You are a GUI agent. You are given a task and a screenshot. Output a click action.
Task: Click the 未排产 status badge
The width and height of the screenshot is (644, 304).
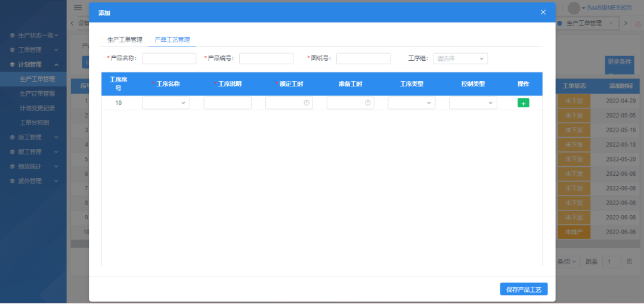click(x=574, y=232)
